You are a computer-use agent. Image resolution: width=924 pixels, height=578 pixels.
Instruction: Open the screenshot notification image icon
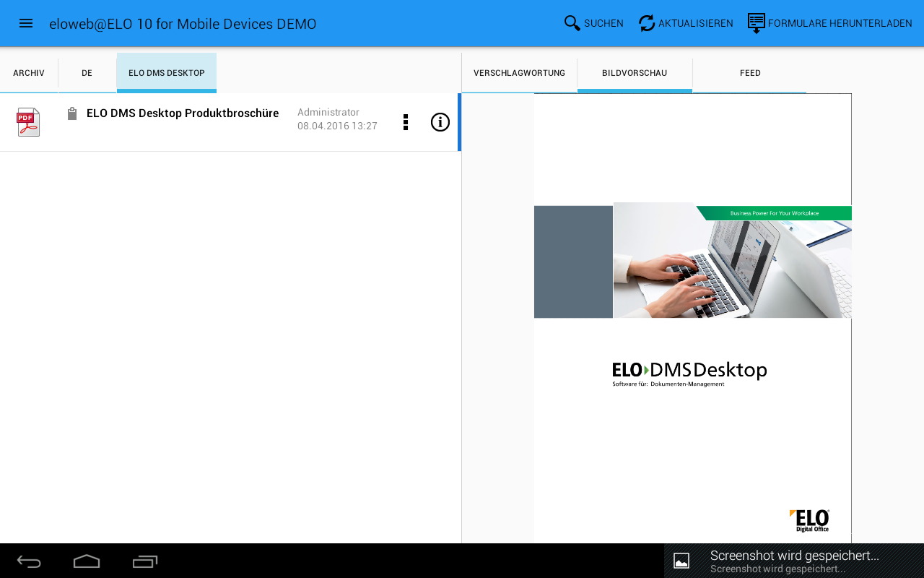coord(681,561)
